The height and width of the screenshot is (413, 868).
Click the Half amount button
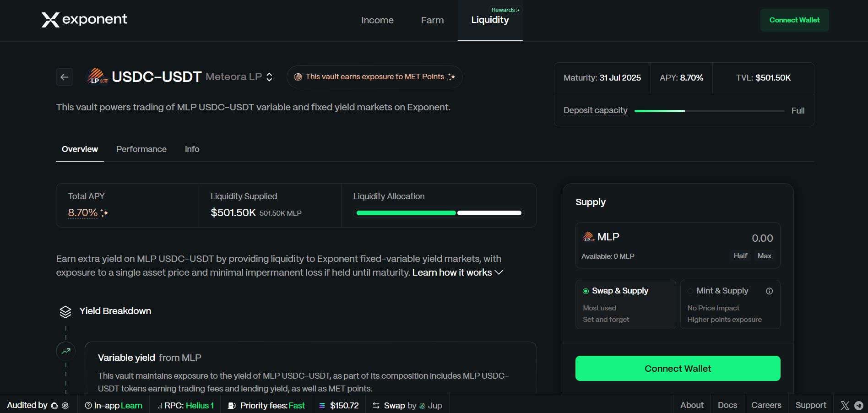click(x=740, y=256)
